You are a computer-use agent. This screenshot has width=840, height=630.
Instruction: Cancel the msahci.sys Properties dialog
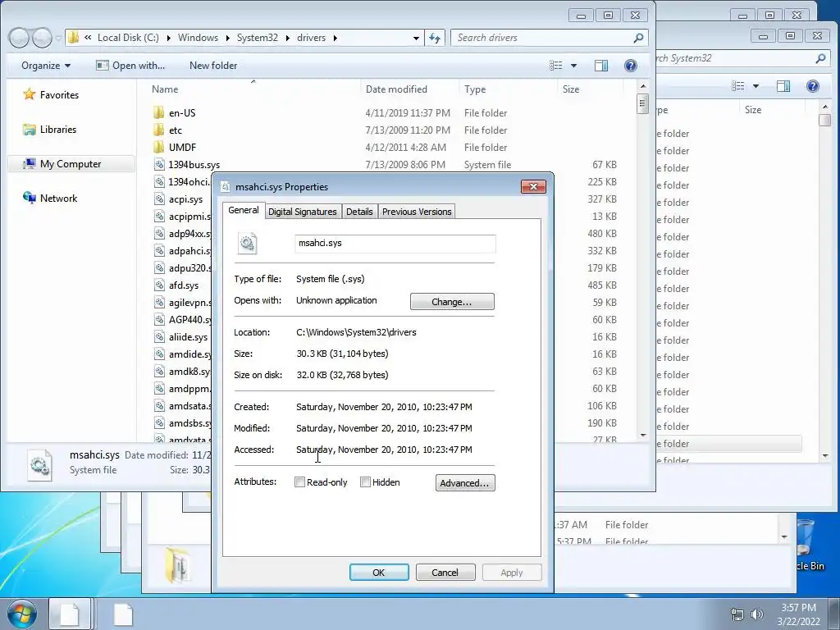[x=445, y=572]
